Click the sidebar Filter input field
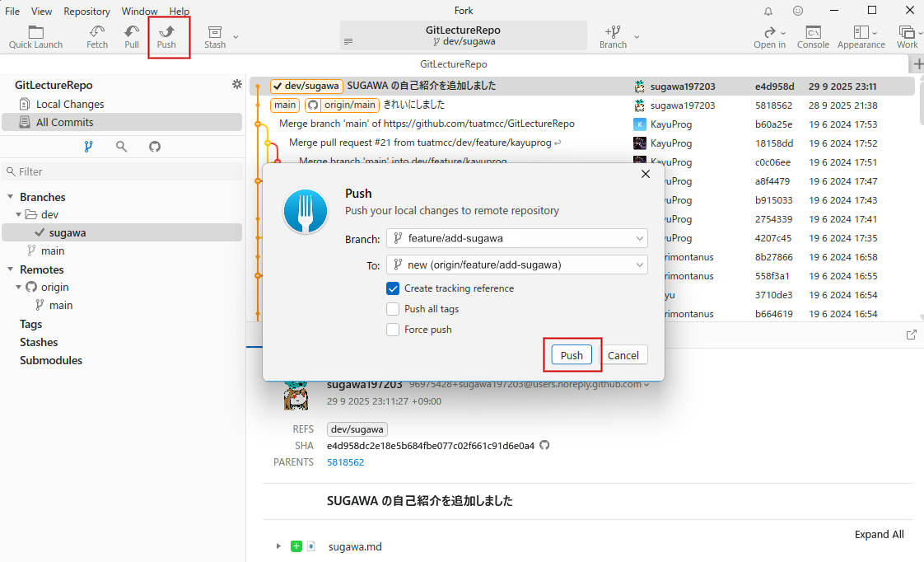Image resolution: width=924 pixels, height=562 pixels. 124,171
